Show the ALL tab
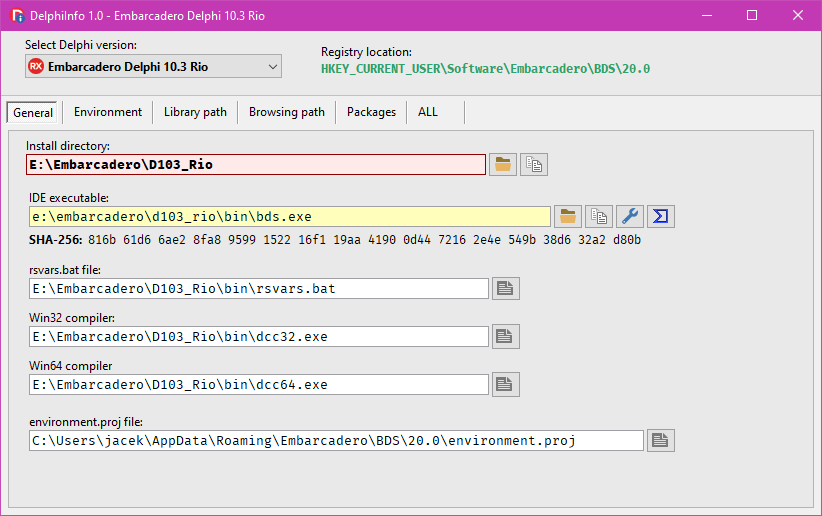The image size is (822, 516). (x=428, y=112)
